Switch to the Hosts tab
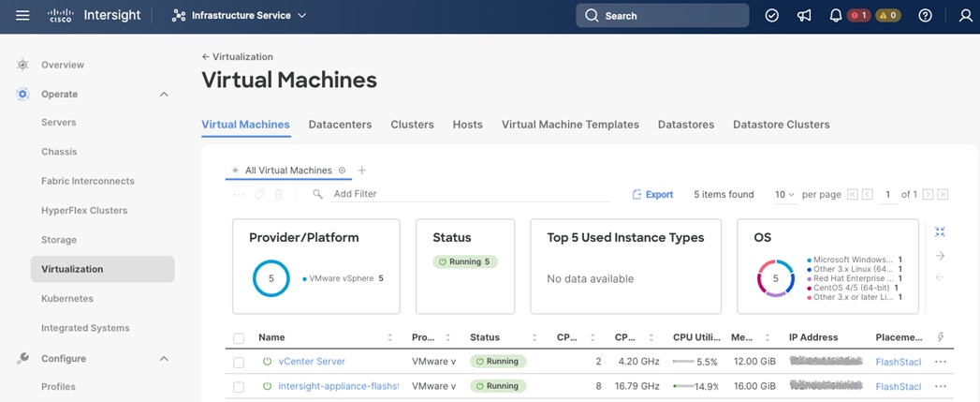Screen dimensions: 980x402 point(467,125)
